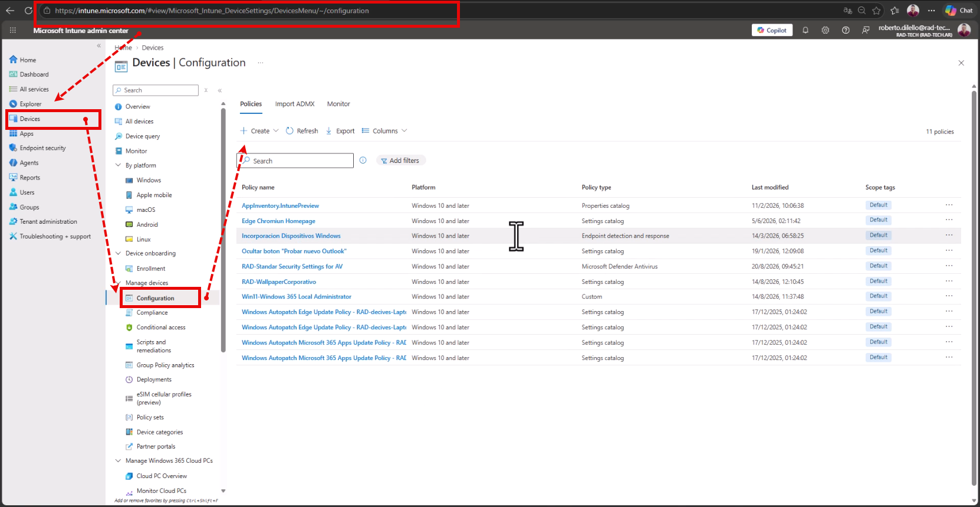The width and height of the screenshot is (980, 507).
Task: Open browser Chat Copilot button
Action: coord(959,11)
